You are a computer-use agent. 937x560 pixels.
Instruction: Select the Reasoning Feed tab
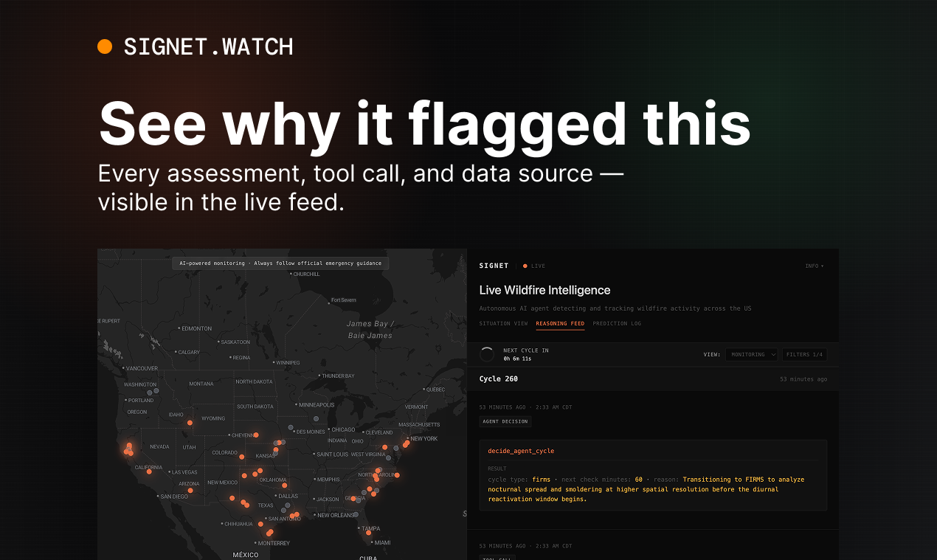(560, 323)
